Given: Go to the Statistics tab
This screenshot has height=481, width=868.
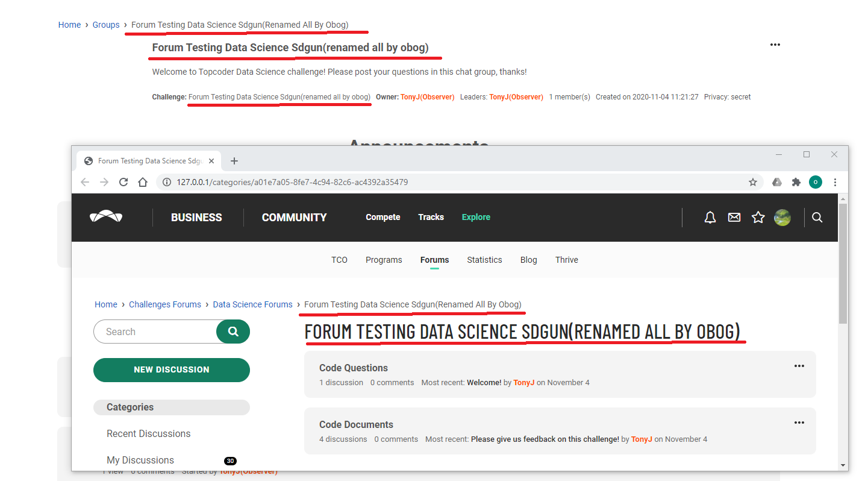Looking at the screenshot, I should point(484,260).
